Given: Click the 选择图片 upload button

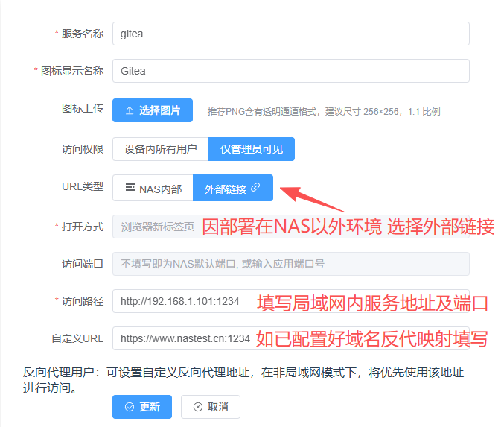Looking at the screenshot, I should click(153, 110).
